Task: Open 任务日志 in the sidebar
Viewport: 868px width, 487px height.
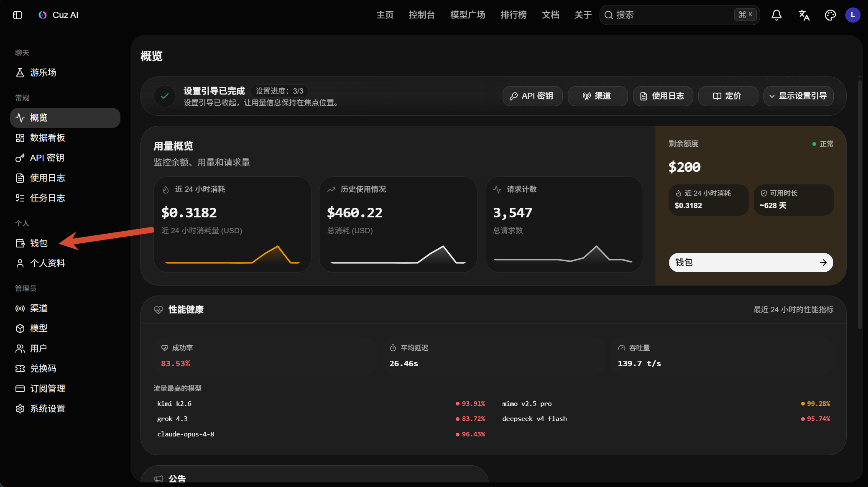Action: [x=65, y=198]
